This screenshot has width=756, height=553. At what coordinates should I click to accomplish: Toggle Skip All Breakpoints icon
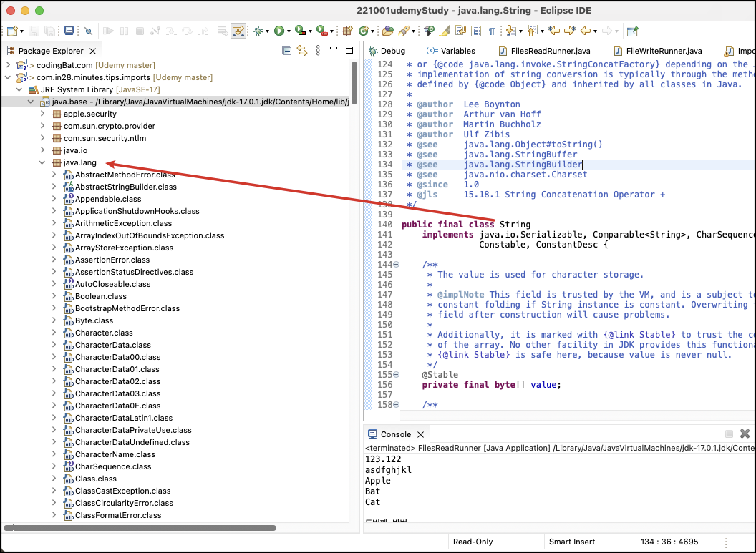point(88,31)
